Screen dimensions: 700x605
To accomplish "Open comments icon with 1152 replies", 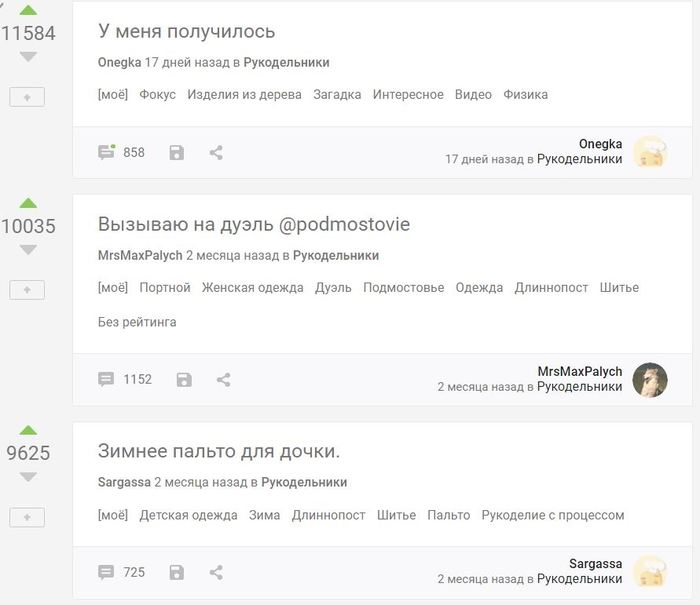I will pyautogui.click(x=106, y=380).
